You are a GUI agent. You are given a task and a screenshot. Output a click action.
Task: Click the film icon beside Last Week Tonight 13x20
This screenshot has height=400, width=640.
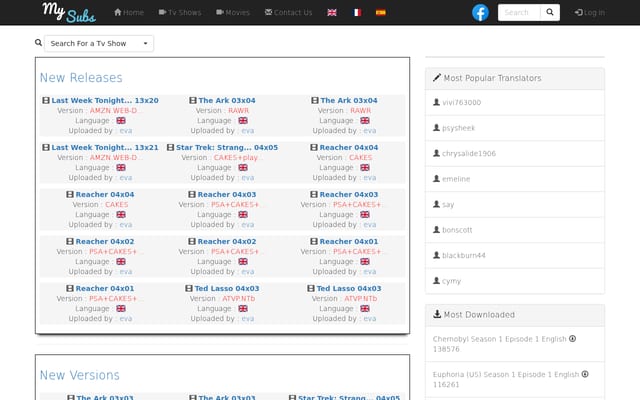tap(46, 100)
